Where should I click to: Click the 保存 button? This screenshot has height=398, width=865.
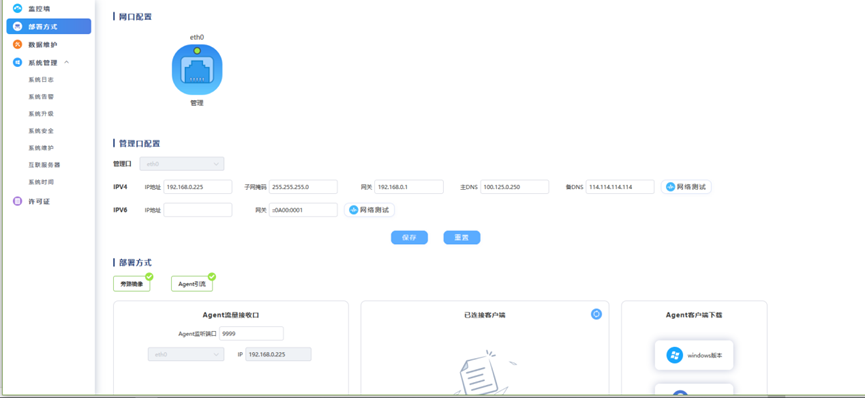pyautogui.click(x=409, y=237)
